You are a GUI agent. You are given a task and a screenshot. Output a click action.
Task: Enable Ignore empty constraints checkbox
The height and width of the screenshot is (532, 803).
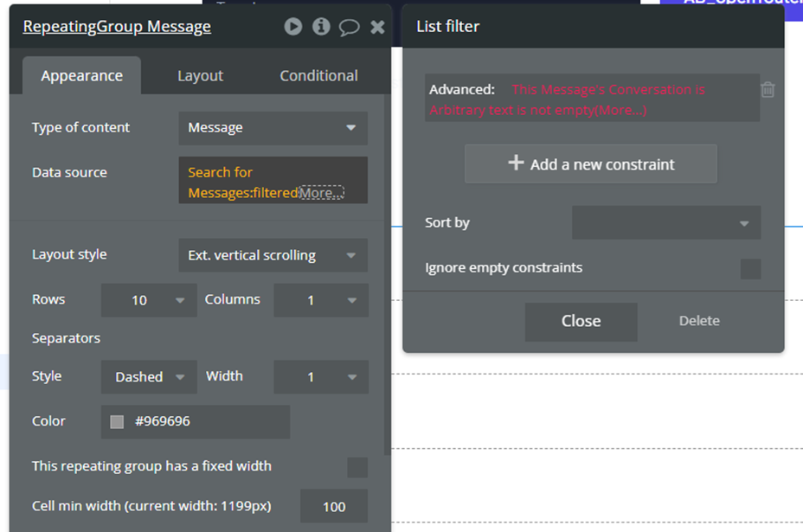(750, 268)
